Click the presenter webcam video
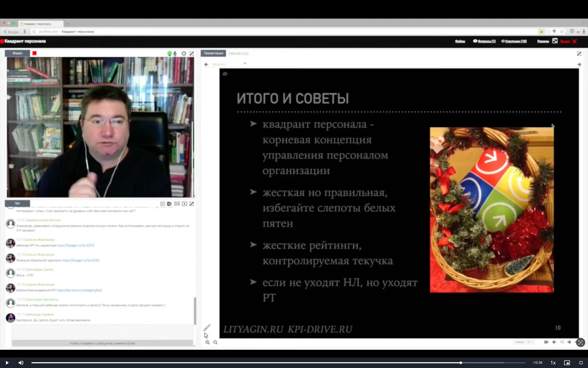The width and height of the screenshot is (588, 368). pos(100,127)
